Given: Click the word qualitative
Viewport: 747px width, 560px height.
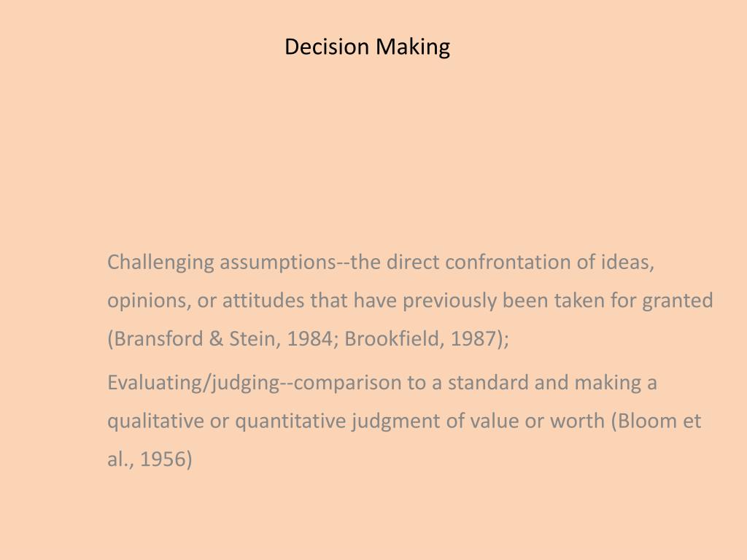Looking at the screenshot, I should tap(155, 421).
